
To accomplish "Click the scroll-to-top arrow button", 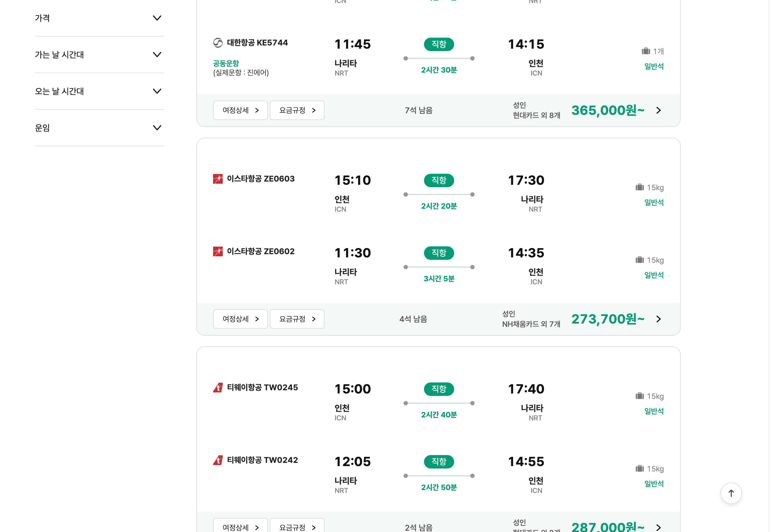I will point(731,493).
